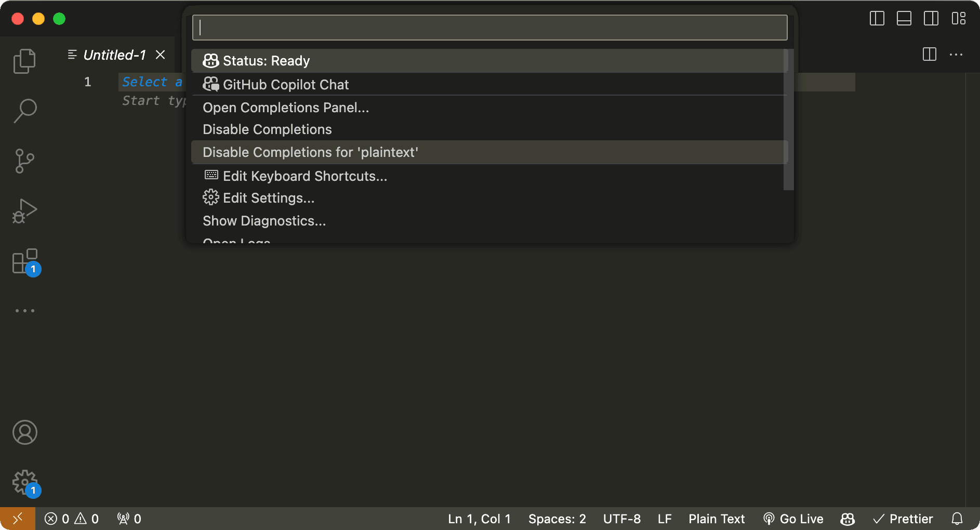
Task: Click the Copilot icon in the status bar
Action: tap(847, 519)
